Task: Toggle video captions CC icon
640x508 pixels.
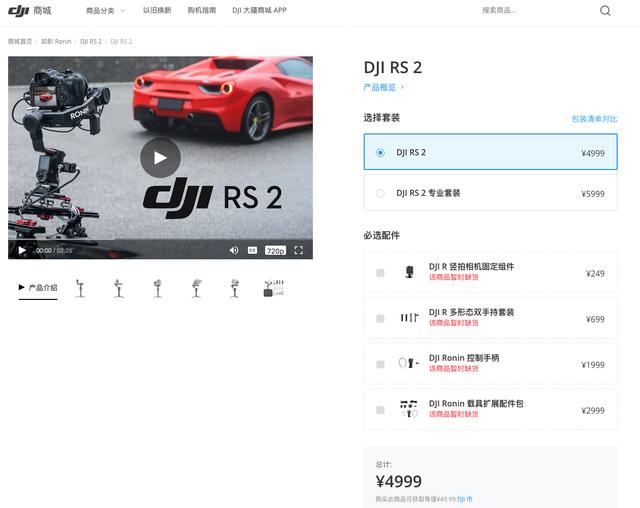Action: pyautogui.click(x=252, y=250)
